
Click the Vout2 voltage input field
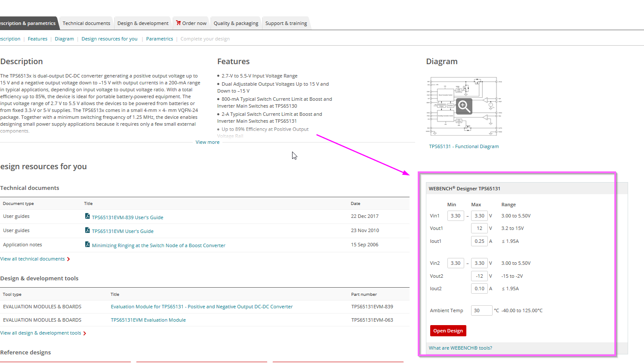tap(479, 276)
